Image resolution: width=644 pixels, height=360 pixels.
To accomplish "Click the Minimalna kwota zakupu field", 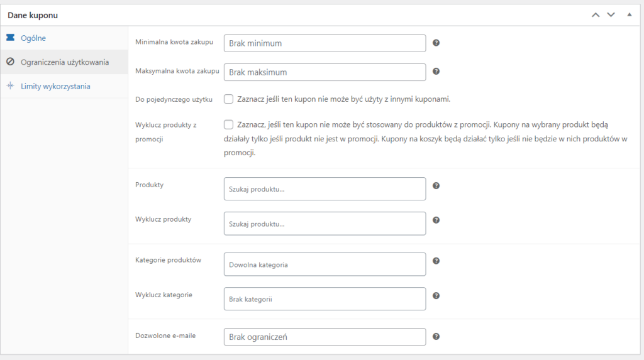I will [325, 43].
